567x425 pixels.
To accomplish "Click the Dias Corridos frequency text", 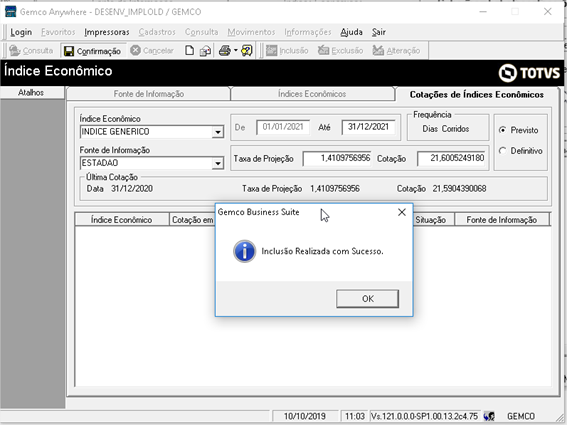I will coord(446,129).
